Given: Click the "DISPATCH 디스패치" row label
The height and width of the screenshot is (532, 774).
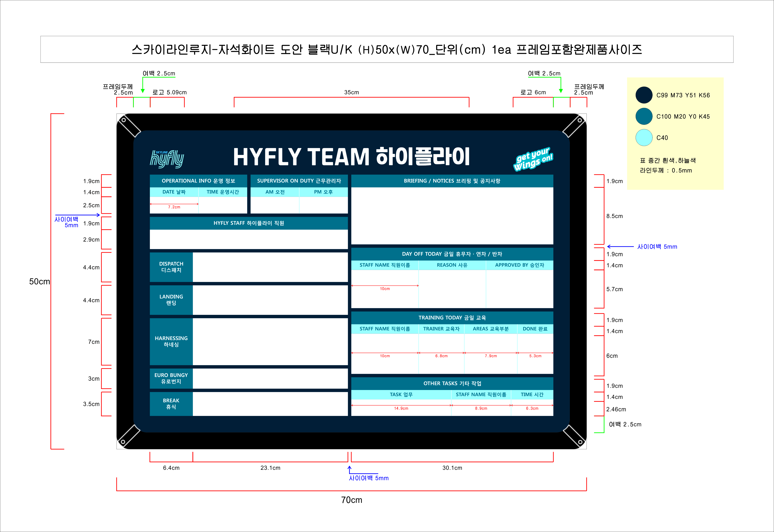Looking at the screenshot, I should pos(171,267).
